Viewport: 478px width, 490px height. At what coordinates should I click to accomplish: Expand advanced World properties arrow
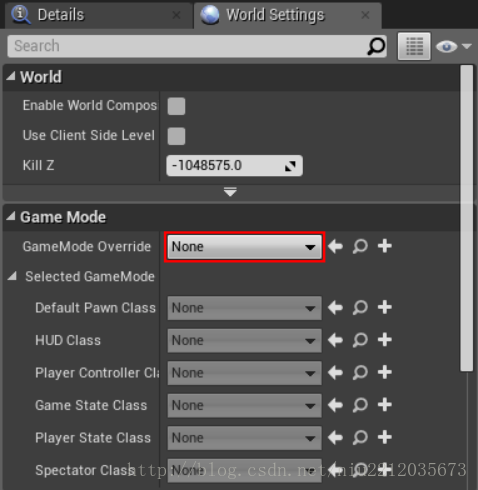click(x=230, y=192)
